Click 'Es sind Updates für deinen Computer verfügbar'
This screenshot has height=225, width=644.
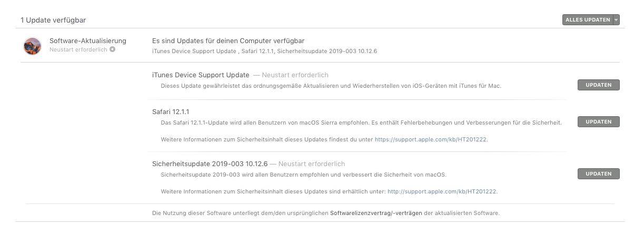[x=228, y=40]
